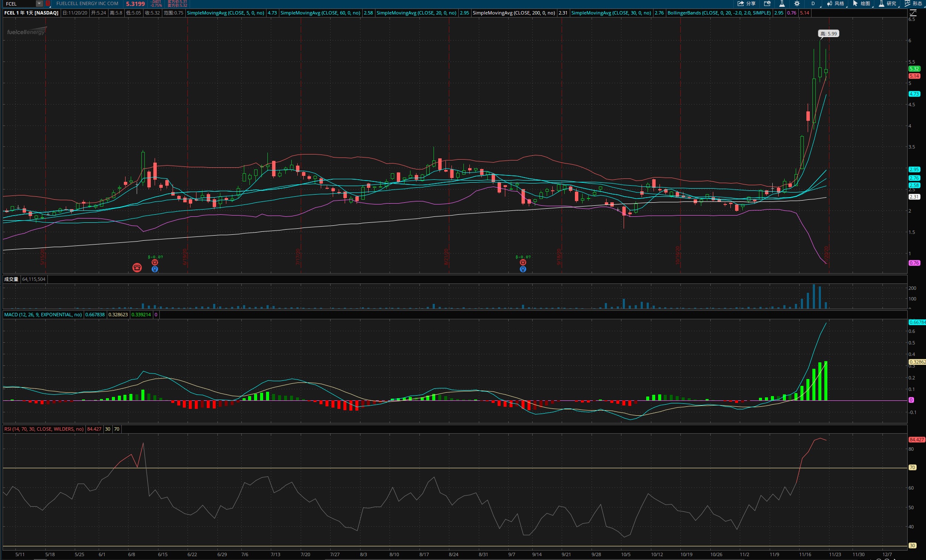
Task: Click the 成交量 volume label
Action: (12, 279)
